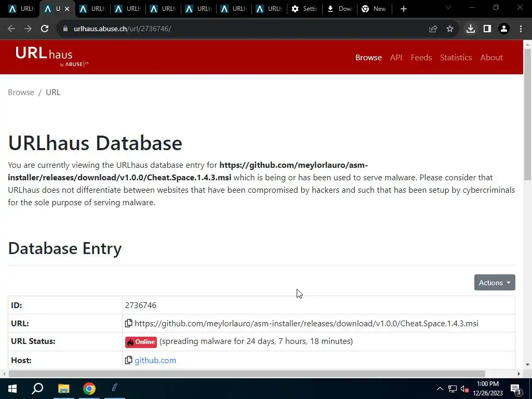
Task: Switch to the first URLhaus tab
Action: [x=21, y=9]
